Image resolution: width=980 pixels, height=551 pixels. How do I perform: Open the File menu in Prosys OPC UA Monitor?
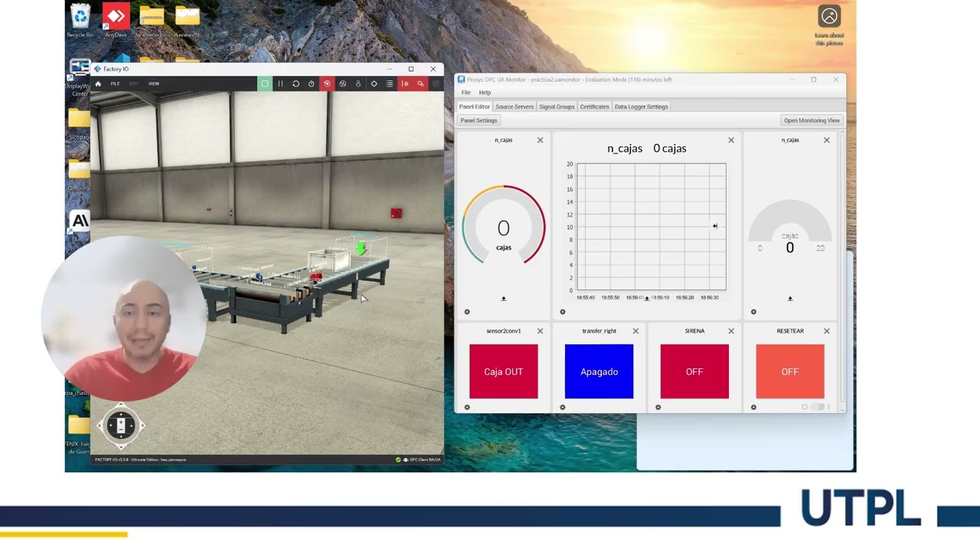(x=465, y=93)
